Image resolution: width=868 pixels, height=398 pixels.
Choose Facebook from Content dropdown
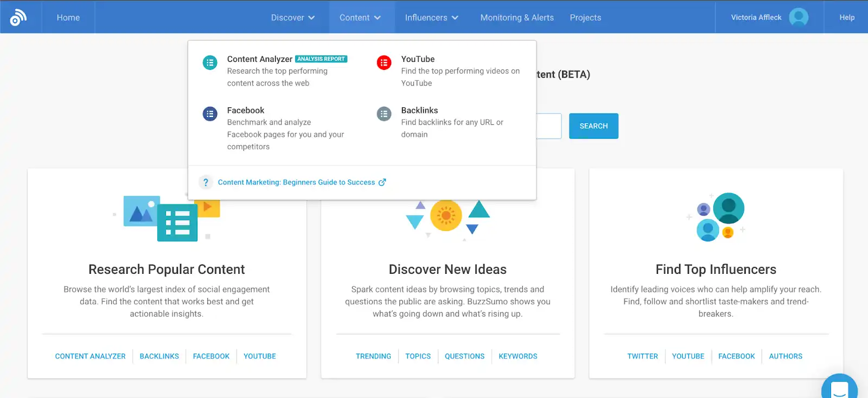pos(246,110)
